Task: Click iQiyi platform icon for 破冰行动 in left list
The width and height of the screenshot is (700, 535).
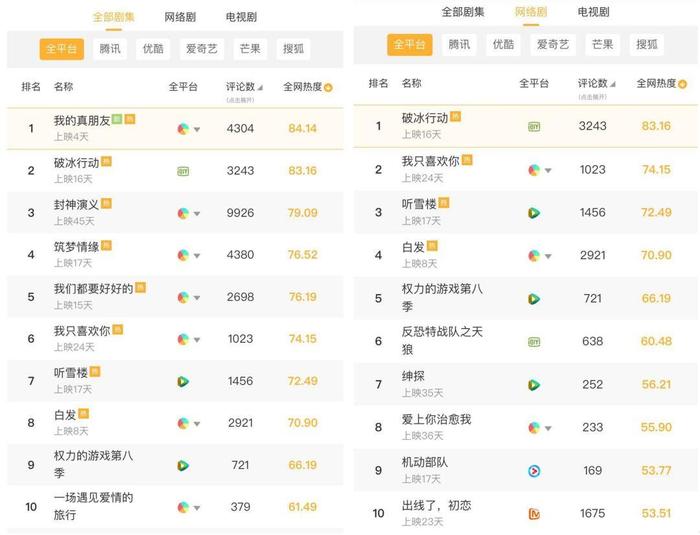Action: pos(183,171)
